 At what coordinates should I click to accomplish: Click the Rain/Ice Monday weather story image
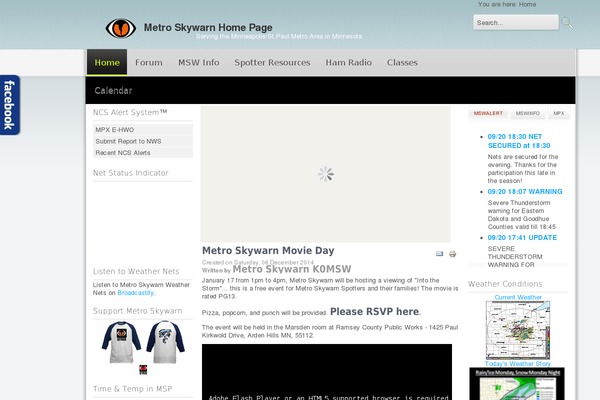(517, 384)
